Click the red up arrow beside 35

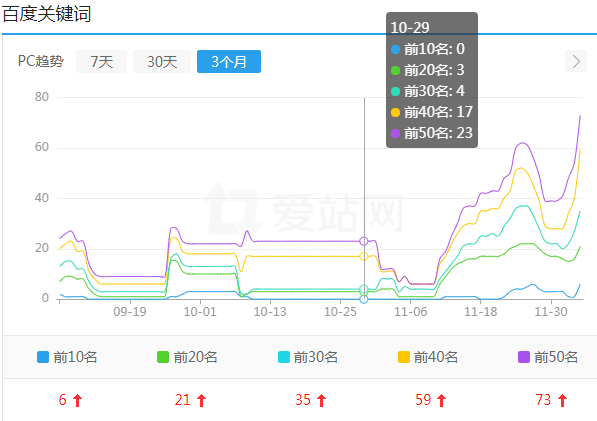coord(322,400)
